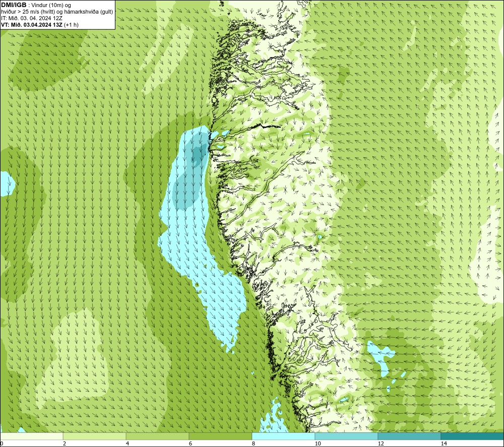This screenshot has width=504, height=447.
Task: Click the legend label '8'
Action: point(254,444)
